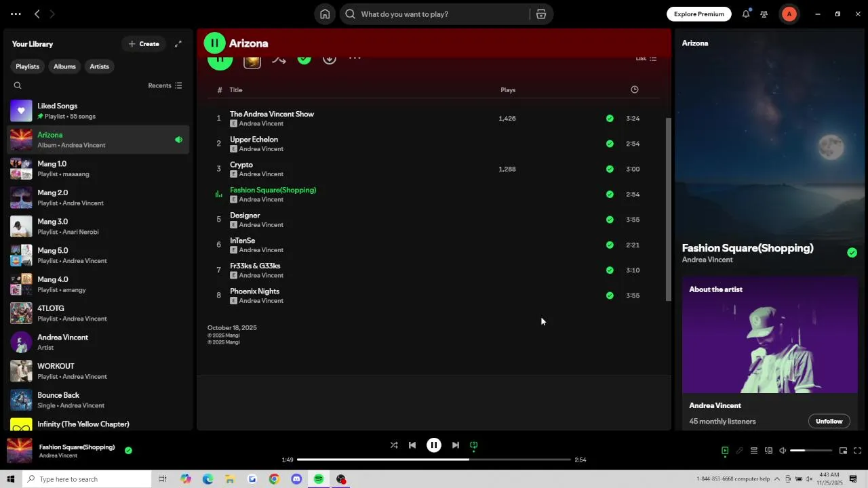The height and width of the screenshot is (488, 868).
Task: Open the Andrea Vincent artist in the library
Action: pyautogui.click(x=98, y=342)
